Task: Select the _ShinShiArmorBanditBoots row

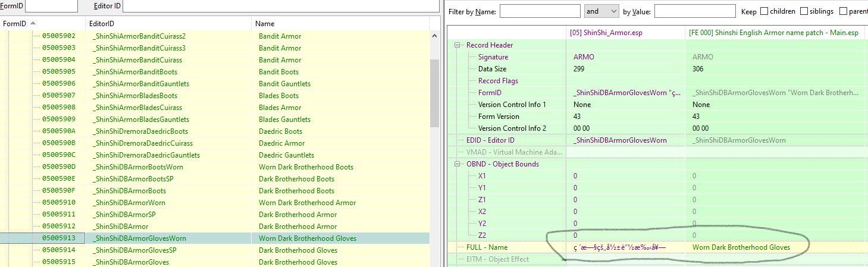Action: click(x=214, y=72)
